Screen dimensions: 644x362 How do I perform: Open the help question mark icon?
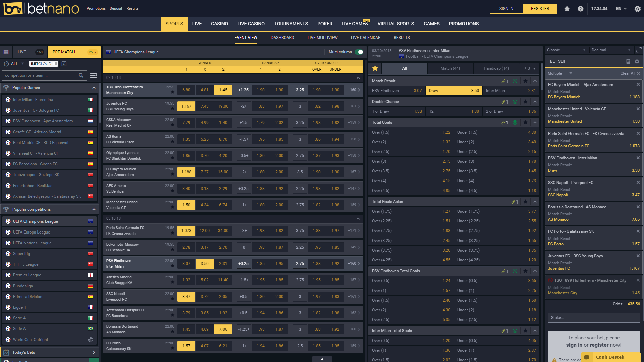tap(581, 9)
